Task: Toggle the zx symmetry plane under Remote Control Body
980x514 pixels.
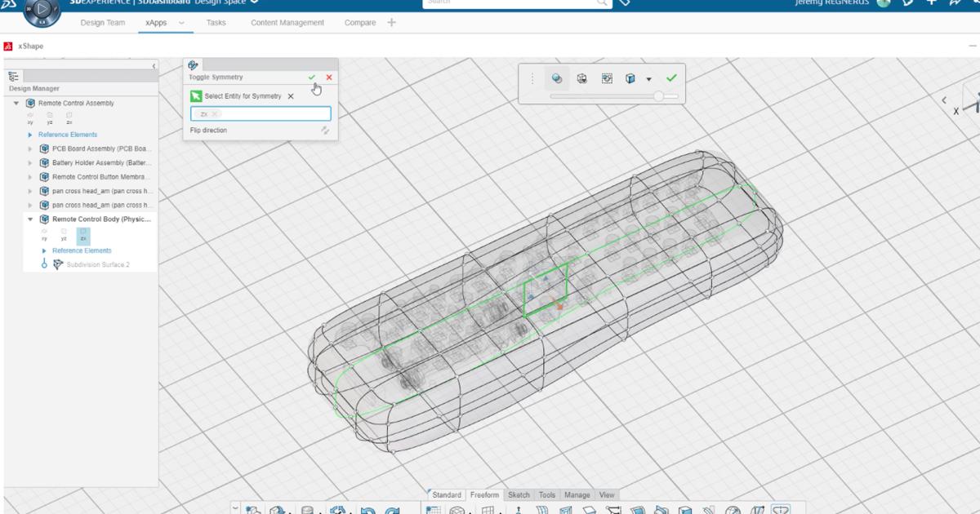Action: pyautogui.click(x=83, y=236)
